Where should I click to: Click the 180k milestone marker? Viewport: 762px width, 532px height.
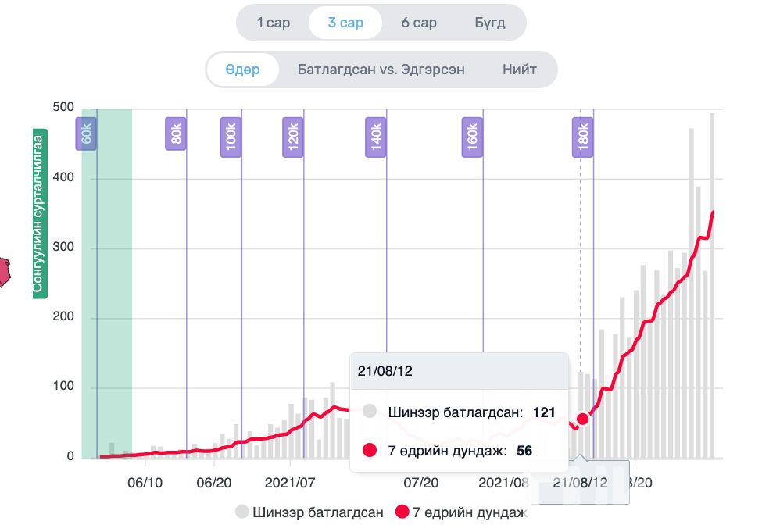pos(582,134)
